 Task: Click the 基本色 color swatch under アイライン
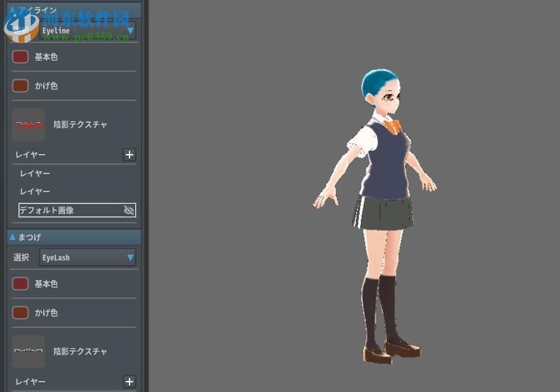[x=19, y=56]
